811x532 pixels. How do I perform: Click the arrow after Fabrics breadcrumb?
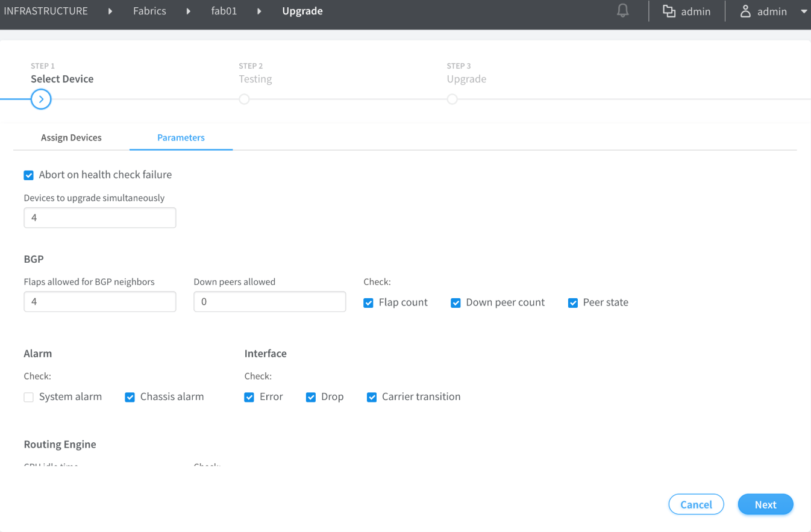[x=189, y=11]
